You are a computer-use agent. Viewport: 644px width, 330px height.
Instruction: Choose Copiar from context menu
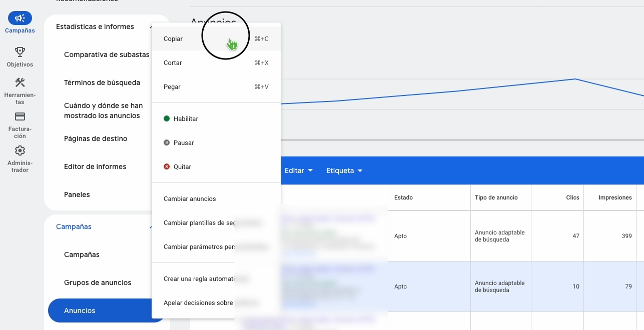click(x=216, y=38)
